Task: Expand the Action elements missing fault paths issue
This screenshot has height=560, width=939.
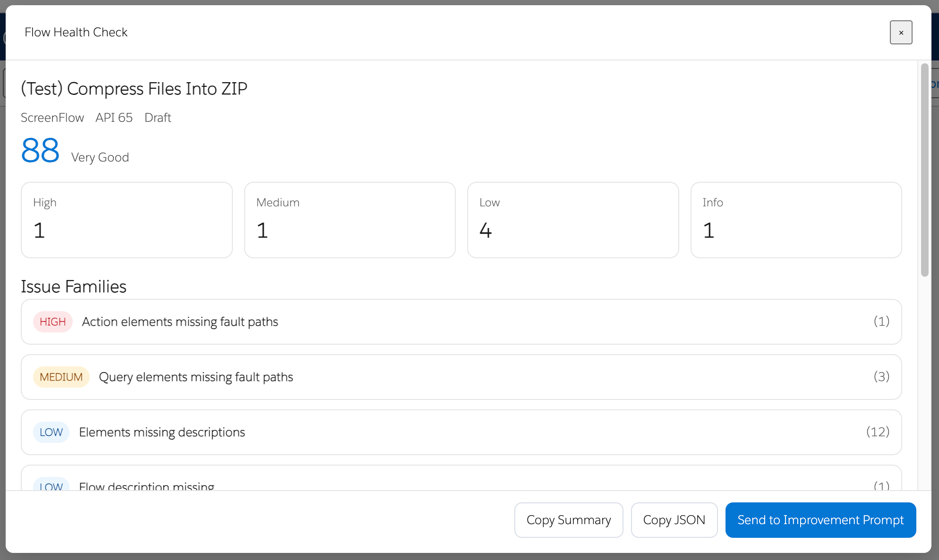Action: 461,322
